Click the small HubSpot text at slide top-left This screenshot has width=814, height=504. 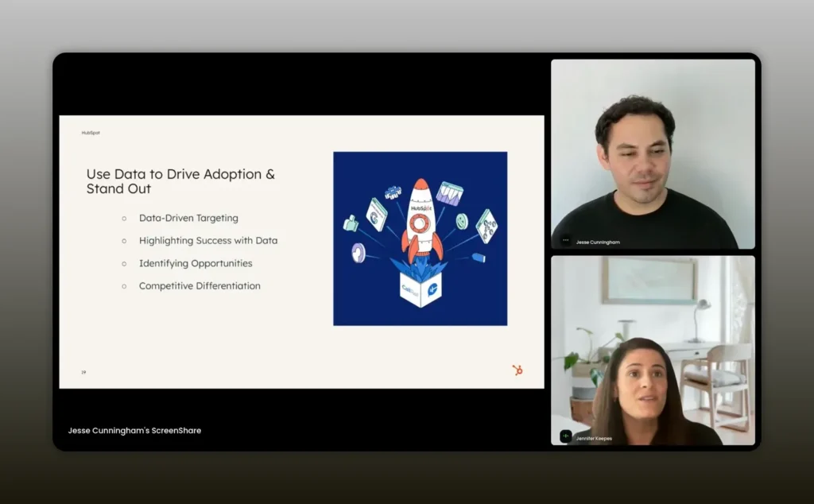tap(91, 133)
